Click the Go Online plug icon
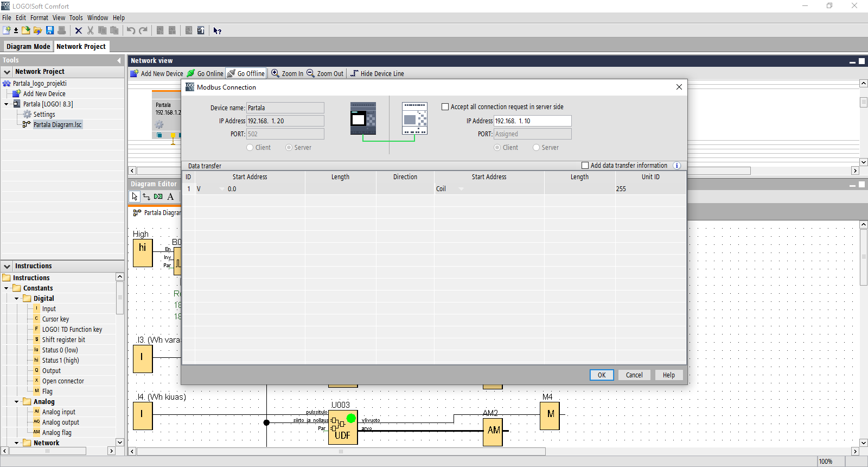The image size is (868, 467). coord(191,73)
